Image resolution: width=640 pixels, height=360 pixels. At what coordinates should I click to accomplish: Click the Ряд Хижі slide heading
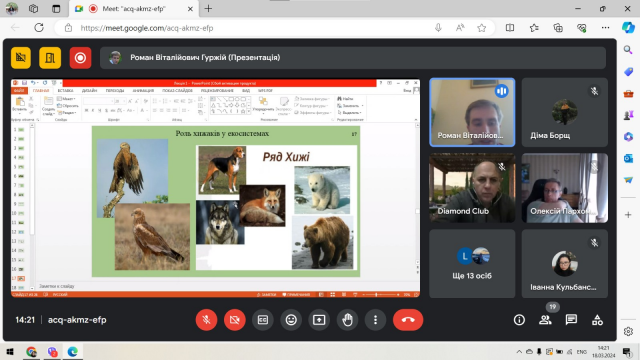pos(286,157)
